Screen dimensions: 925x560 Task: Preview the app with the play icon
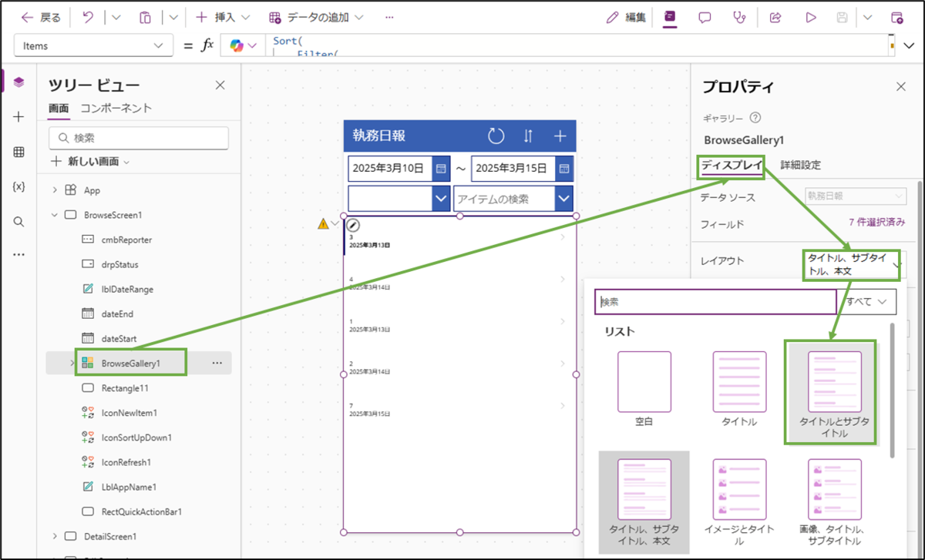(x=811, y=17)
